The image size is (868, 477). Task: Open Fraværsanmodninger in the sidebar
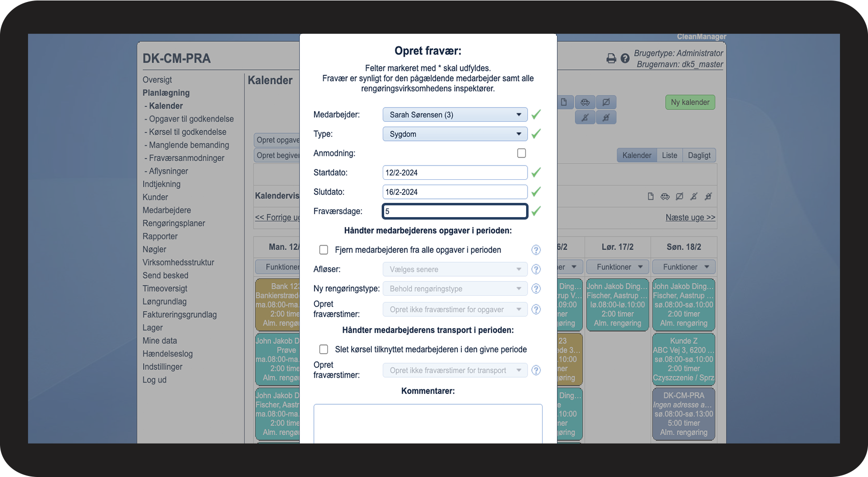tap(187, 158)
